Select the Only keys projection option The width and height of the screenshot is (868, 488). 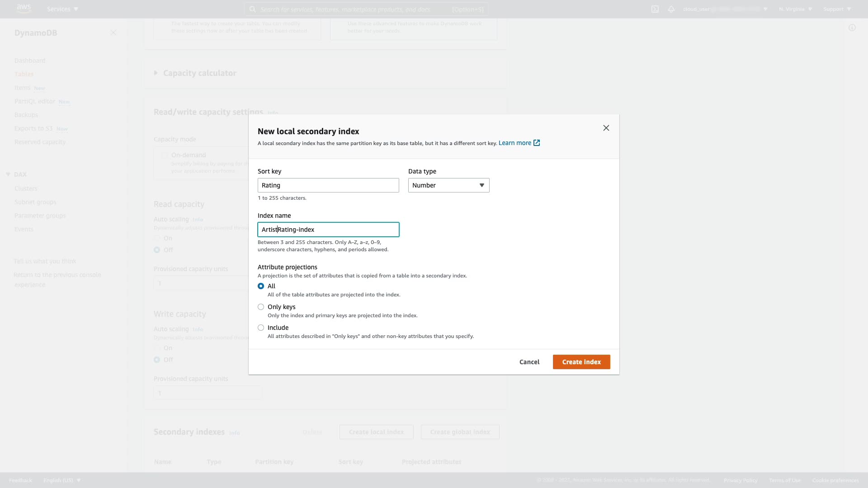pyautogui.click(x=261, y=307)
